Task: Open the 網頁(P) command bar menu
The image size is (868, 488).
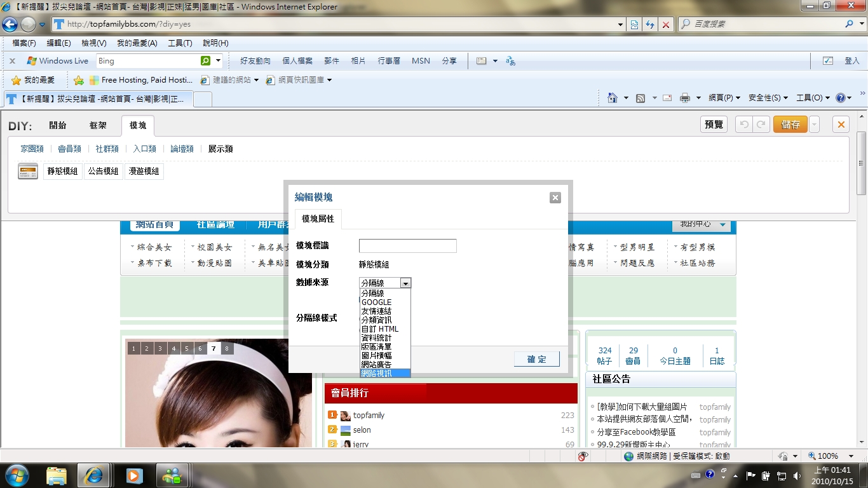Action: (x=724, y=98)
